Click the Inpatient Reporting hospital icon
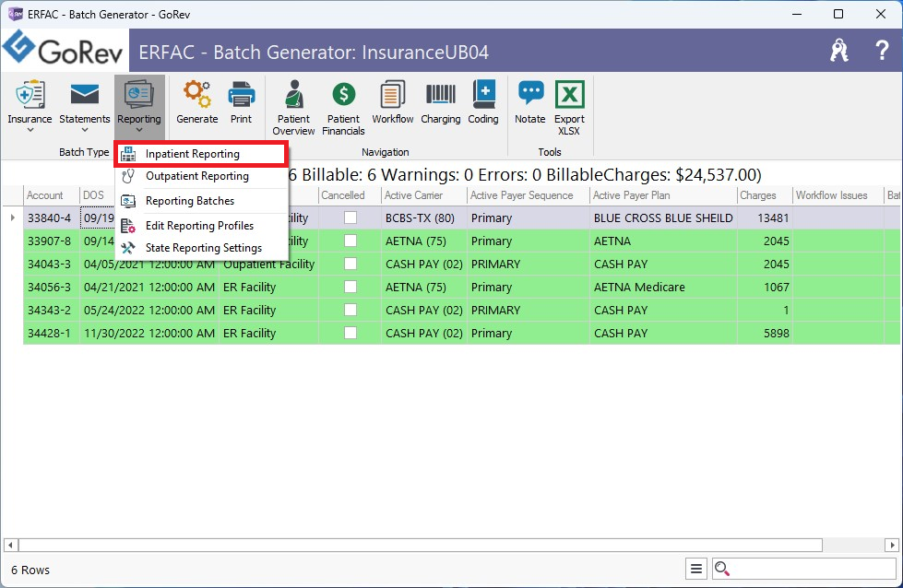The height and width of the screenshot is (588, 903). click(128, 154)
